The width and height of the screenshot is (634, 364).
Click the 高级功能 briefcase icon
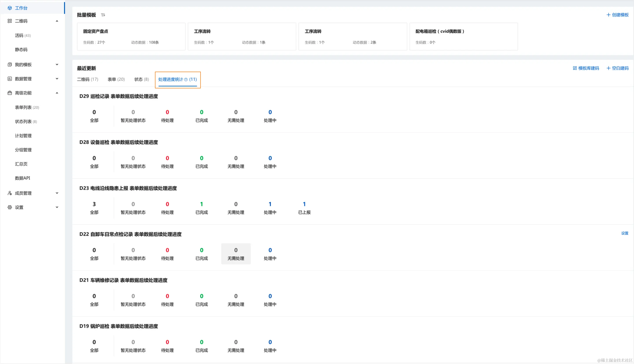[x=10, y=93]
